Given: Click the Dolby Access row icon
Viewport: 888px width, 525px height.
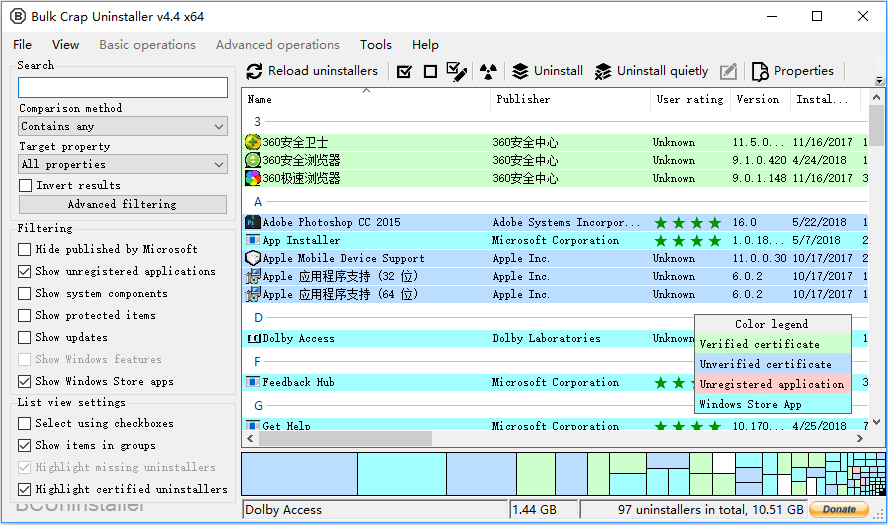Looking at the screenshot, I should [254, 339].
